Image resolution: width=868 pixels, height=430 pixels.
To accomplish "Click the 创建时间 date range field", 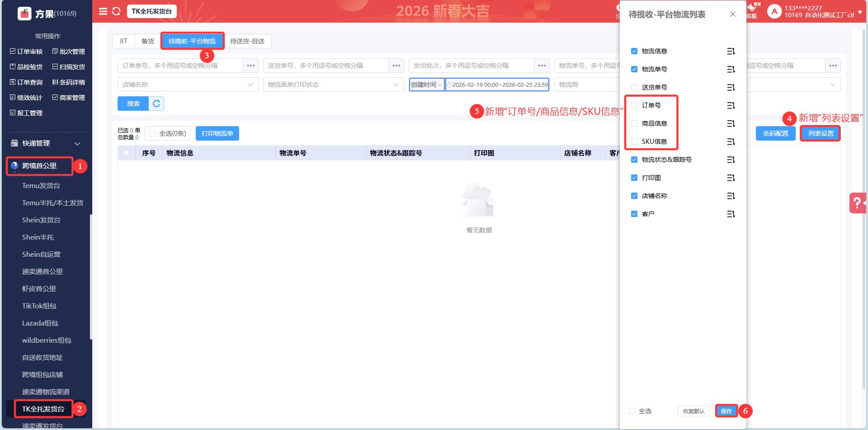I will [497, 85].
